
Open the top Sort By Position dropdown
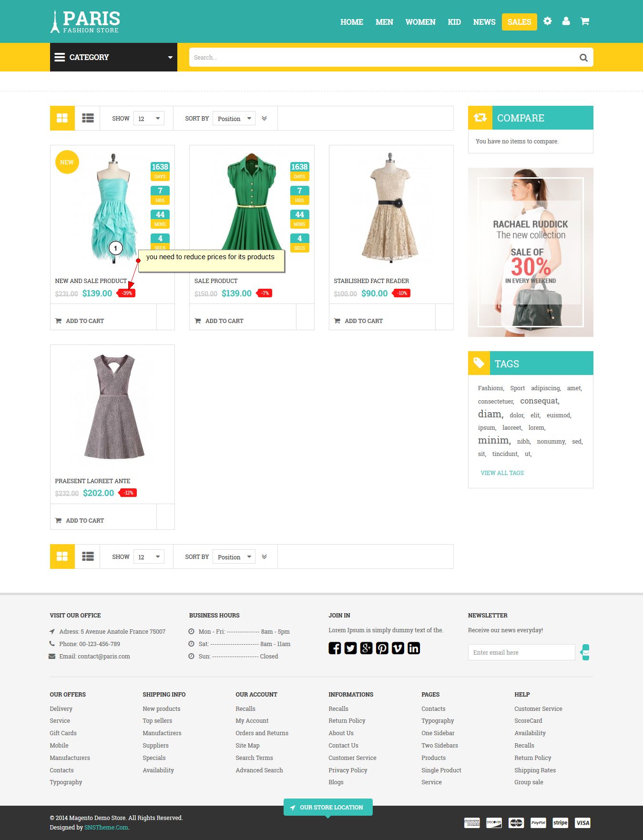pyautogui.click(x=234, y=119)
